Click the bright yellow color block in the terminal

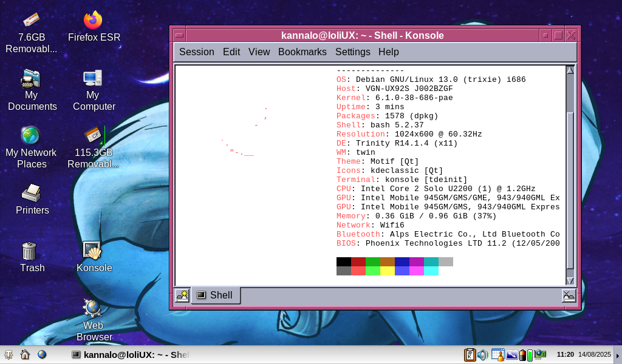(388, 271)
